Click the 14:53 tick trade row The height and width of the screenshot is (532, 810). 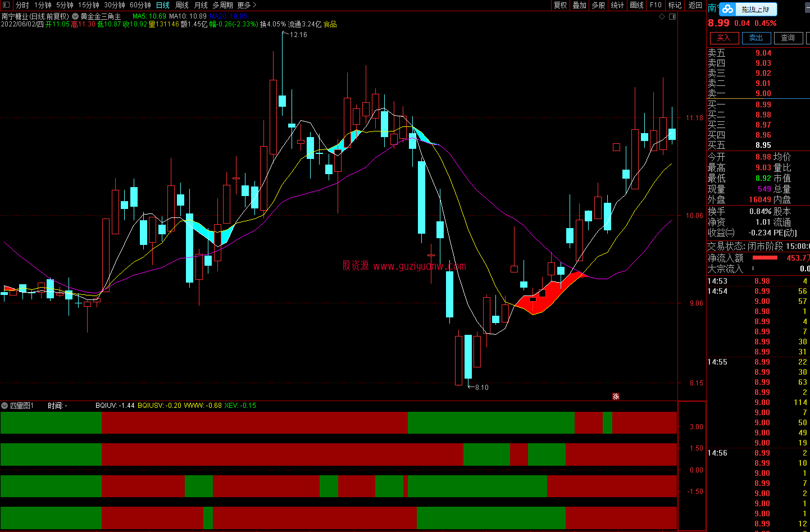pyautogui.click(x=758, y=281)
